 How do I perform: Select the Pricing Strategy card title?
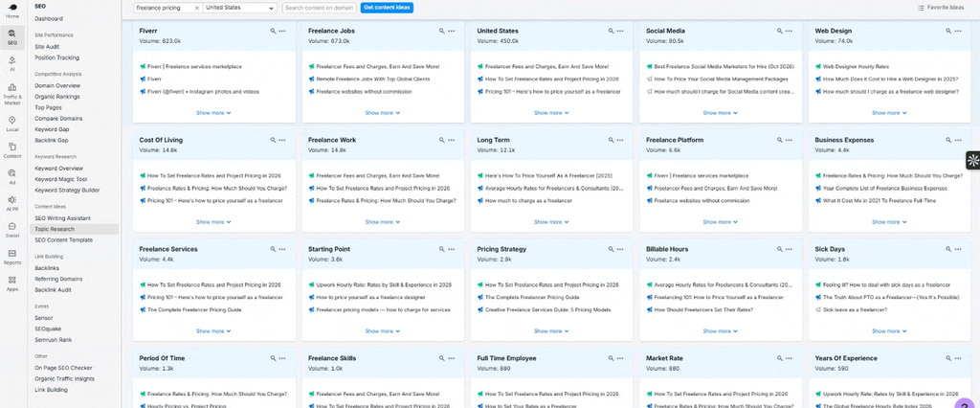(501, 249)
